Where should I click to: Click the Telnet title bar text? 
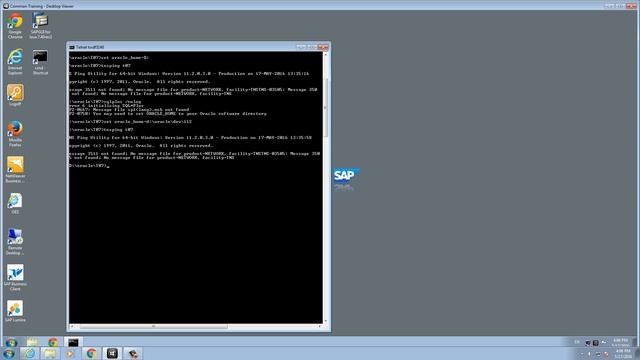[x=90, y=47]
